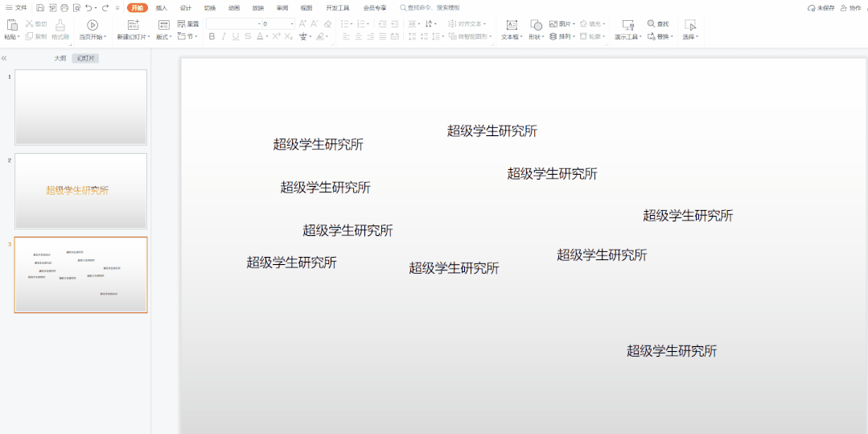Click the Increase Indent icon
868x434 pixels.
(395, 24)
